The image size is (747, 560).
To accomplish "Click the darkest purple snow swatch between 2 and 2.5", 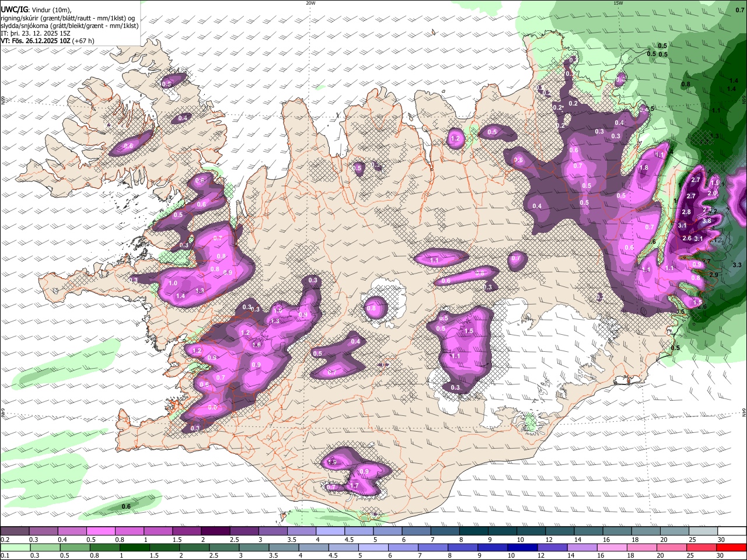I will point(215,531).
